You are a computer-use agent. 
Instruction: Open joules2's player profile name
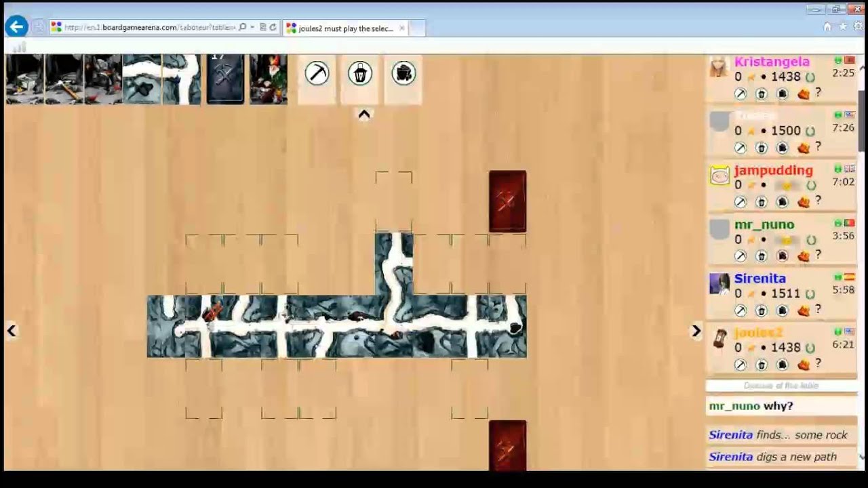point(759,333)
